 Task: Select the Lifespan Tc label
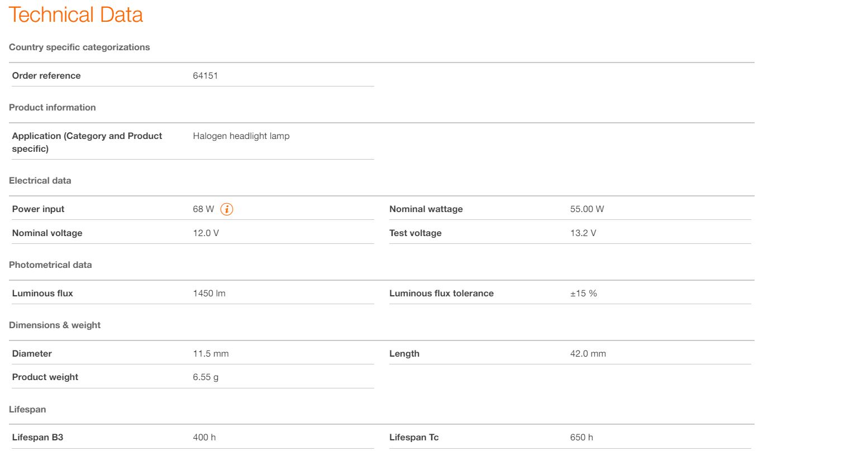pos(414,438)
